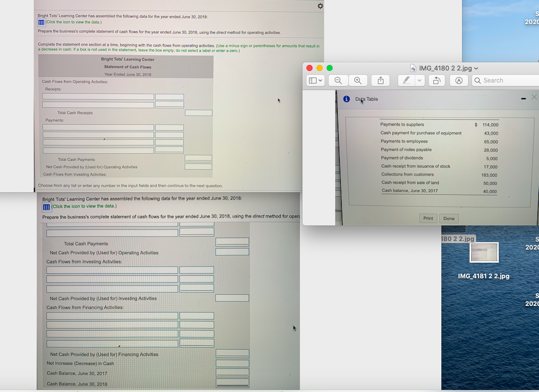
Task: Zoom out in Preview toolbar
Action: click(338, 81)
